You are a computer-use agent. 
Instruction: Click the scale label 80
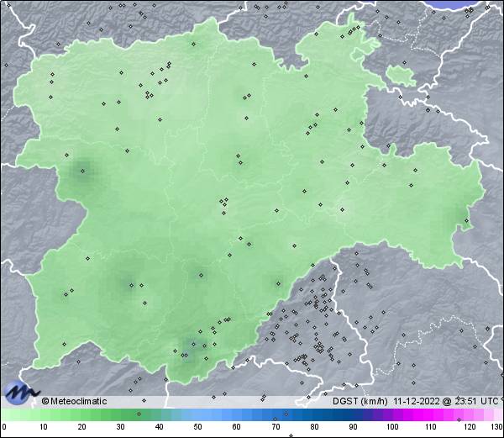314,427
